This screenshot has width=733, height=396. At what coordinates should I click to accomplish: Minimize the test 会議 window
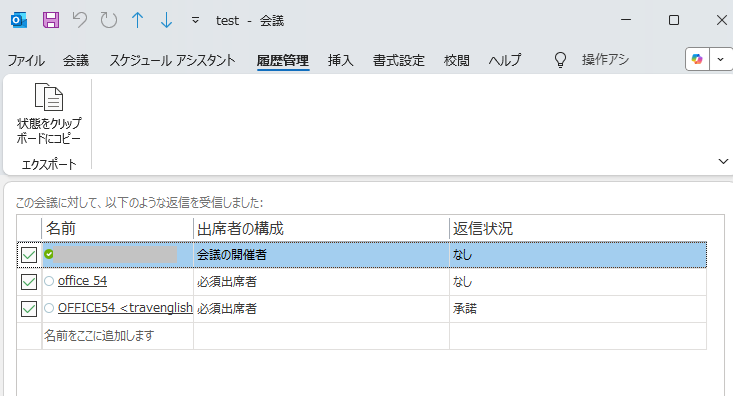(x=626, y=20)
